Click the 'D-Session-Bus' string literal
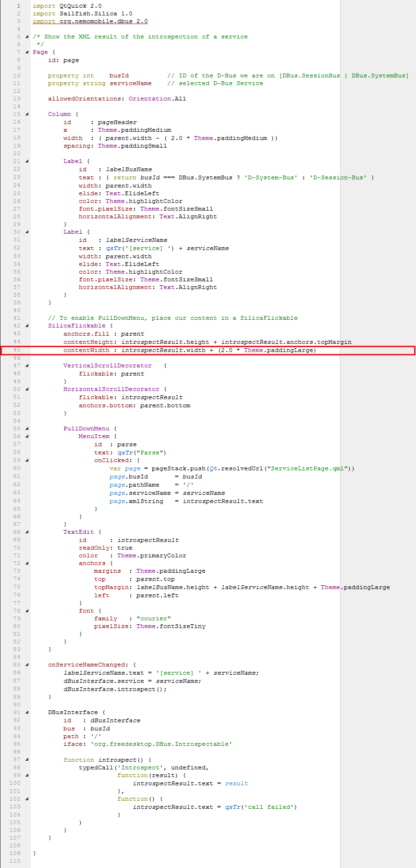The height and width of the screenshot is (868, 416). pyautogui.click(x=338, y=177)
